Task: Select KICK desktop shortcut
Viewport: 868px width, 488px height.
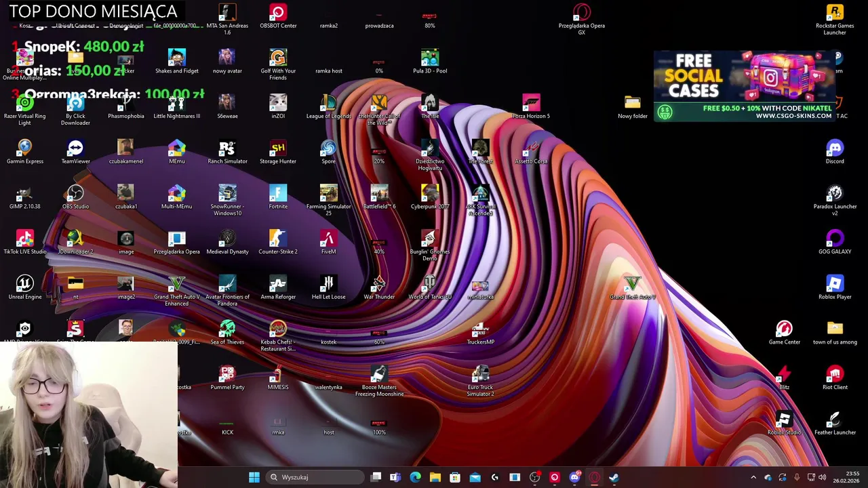Action: pos(227,424)
